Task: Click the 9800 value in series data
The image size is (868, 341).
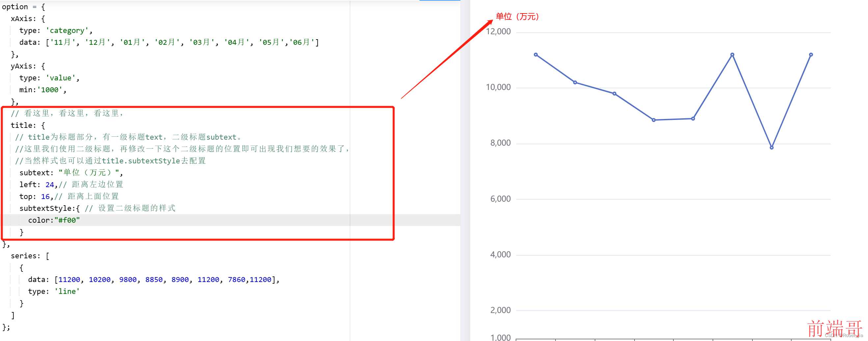Action: point(128,280)
